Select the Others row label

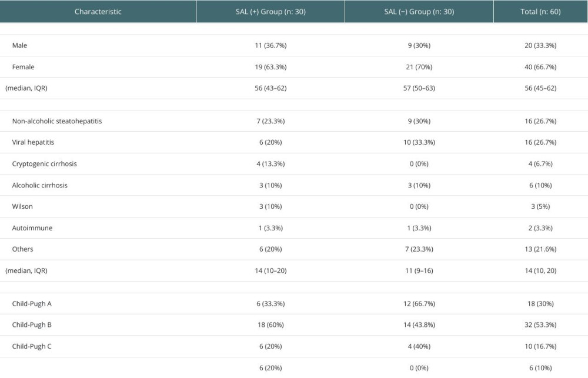[x=22, y=249]
